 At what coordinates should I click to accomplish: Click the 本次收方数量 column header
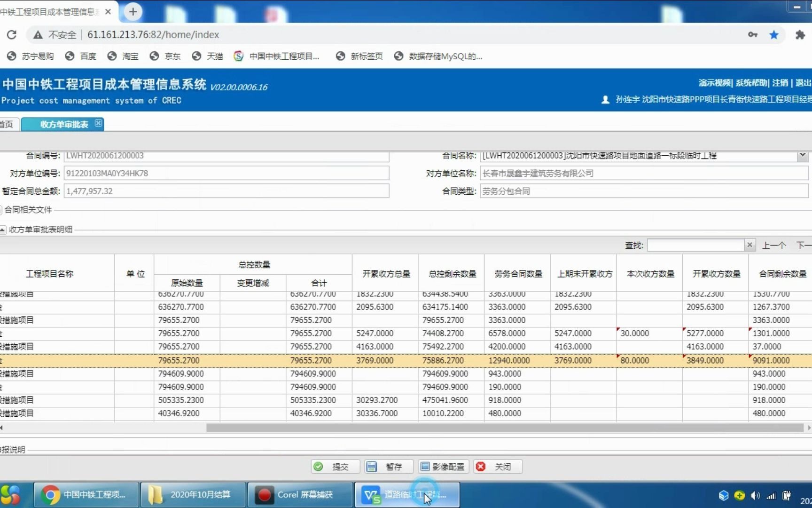(x=650, y=273)
